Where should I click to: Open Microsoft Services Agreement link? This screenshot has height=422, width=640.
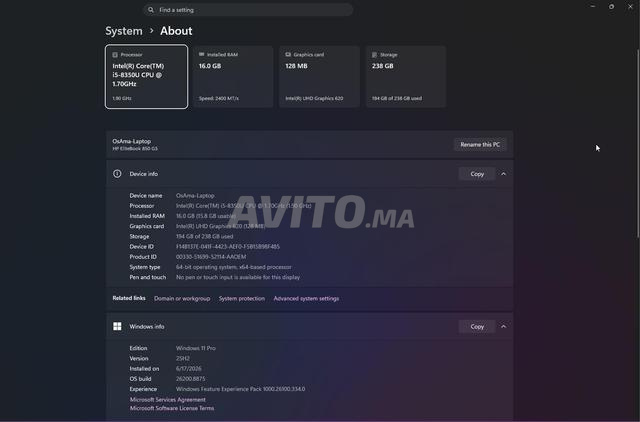(168, 400)
